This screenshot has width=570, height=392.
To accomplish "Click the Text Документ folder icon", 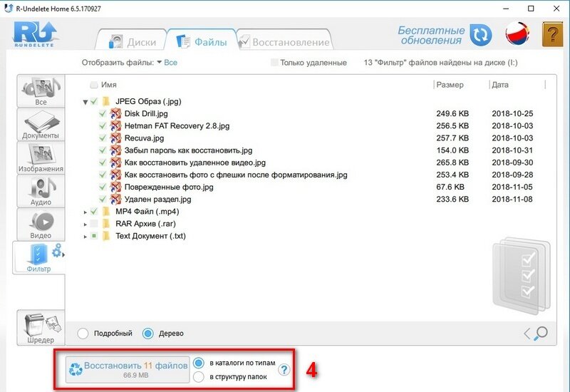I will click(106, 236).
